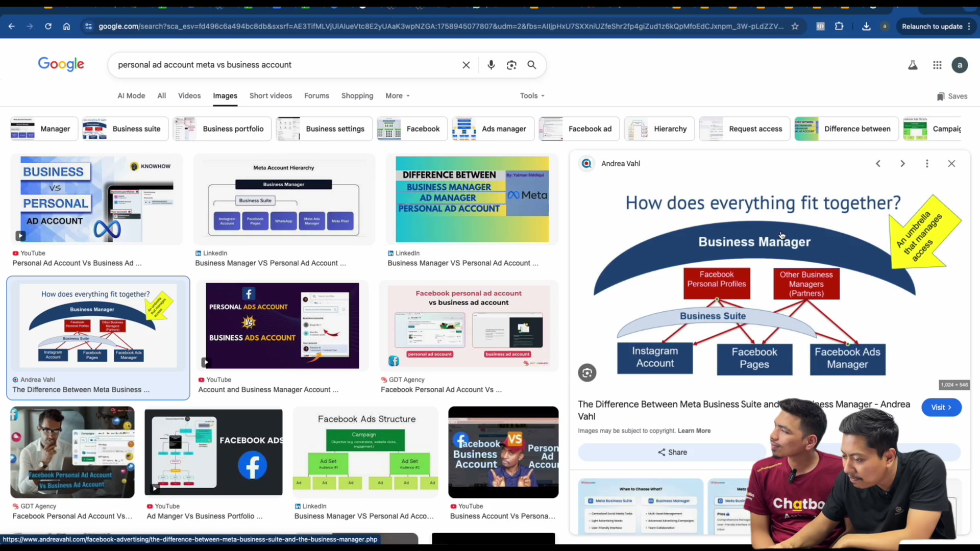Filter by the Hierarchy chip

[659, 129]
